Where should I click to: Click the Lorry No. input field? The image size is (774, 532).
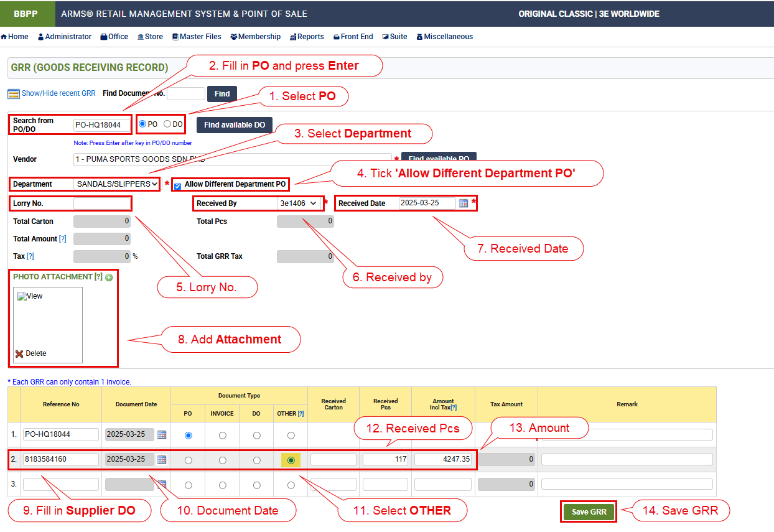102,203
